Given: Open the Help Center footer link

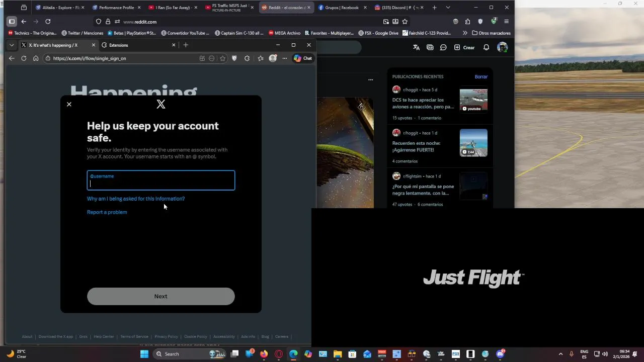Looking at the screenshot, I should pyautogui.click(x=104, y=337).
